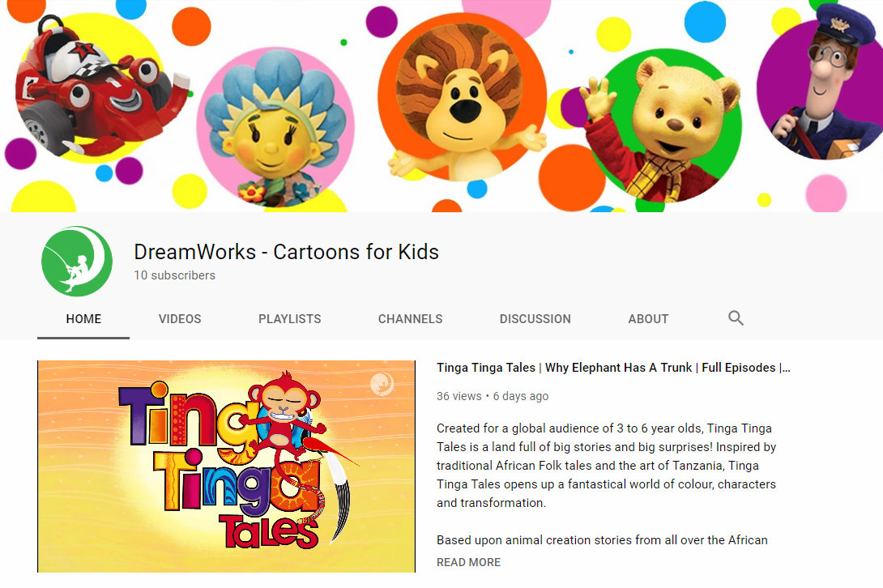The height and width of the screenshot is (588, 883).
Task: Select the Home tab
Action: (x=83, y=319)
